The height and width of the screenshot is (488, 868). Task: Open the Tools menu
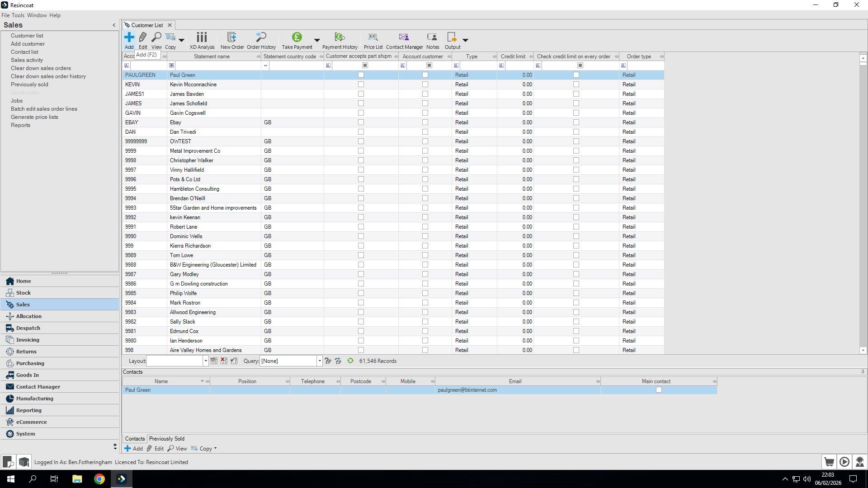tap(18, 15)
